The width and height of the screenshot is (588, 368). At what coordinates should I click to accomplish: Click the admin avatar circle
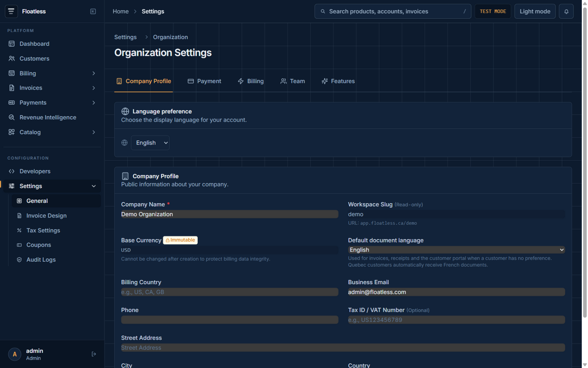15,354
